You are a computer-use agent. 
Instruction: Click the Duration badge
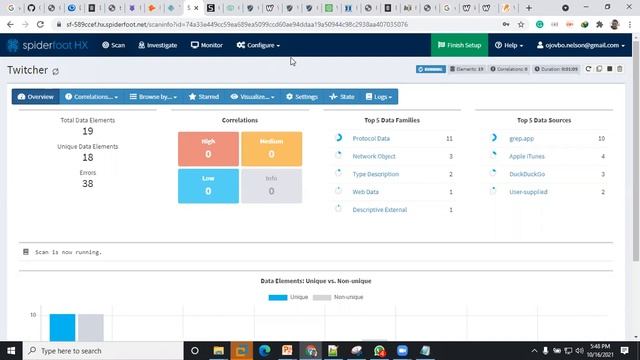click(556, 69)
